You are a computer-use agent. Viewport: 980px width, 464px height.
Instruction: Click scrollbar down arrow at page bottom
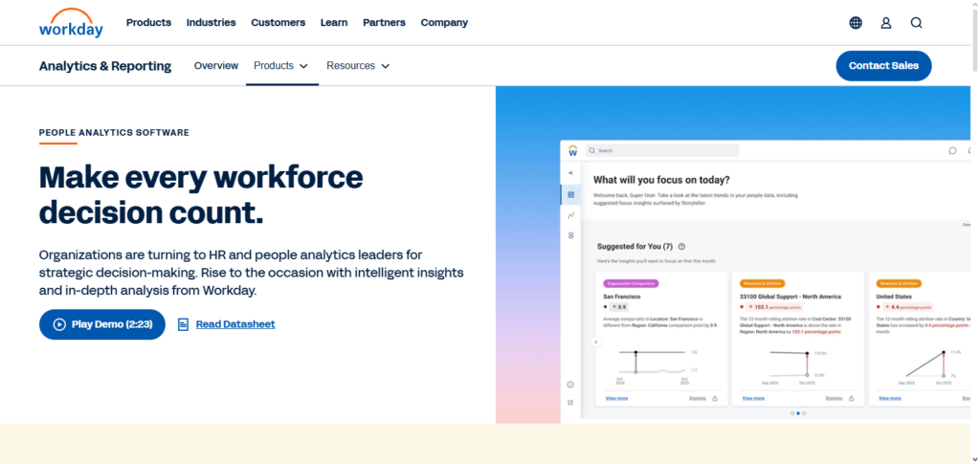(x=975, y=459)
